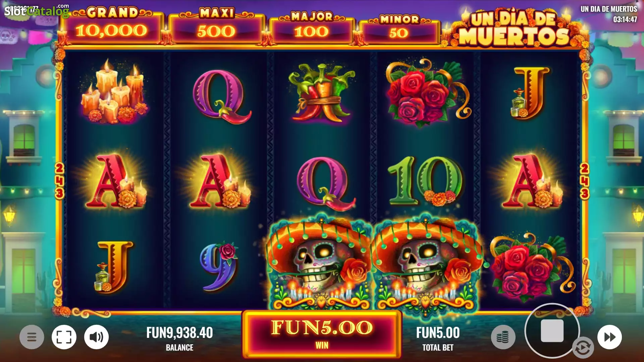Click the Major 100 jackpot display

click(x=312, y=28)
